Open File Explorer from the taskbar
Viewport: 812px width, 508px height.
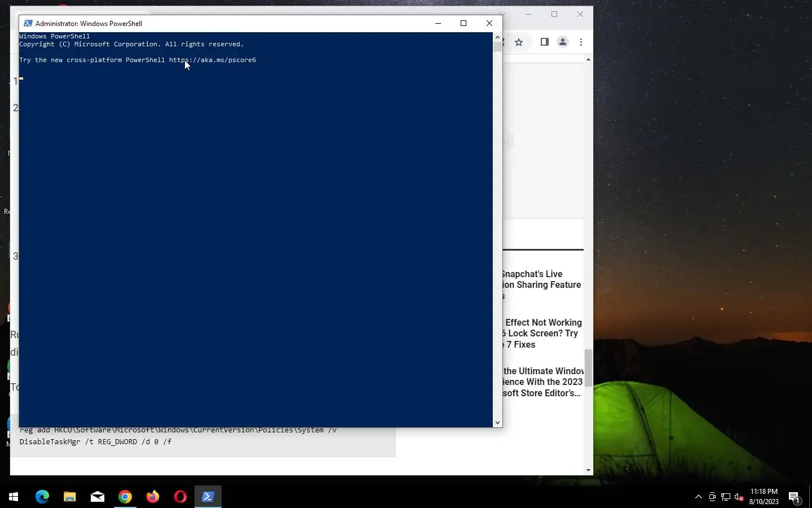click(x=70, y=497)
